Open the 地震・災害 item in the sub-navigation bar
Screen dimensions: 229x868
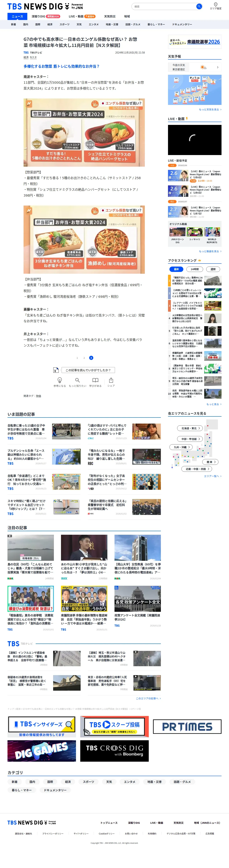pos(112,24)
